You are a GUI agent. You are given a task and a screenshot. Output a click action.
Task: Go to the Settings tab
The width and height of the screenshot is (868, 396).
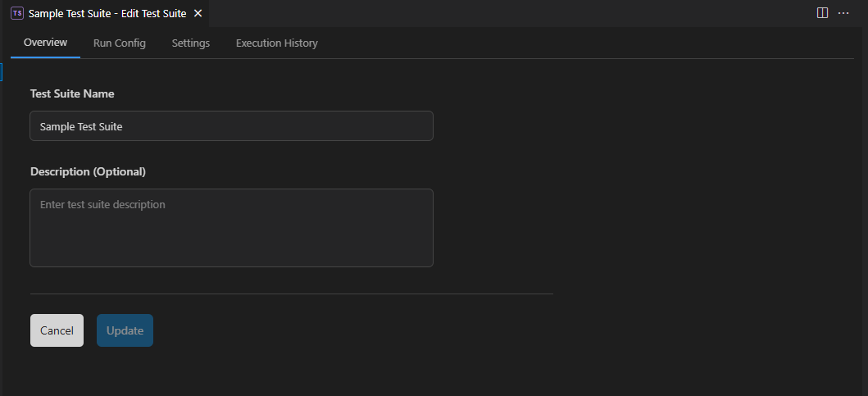(x=191, y=43)
